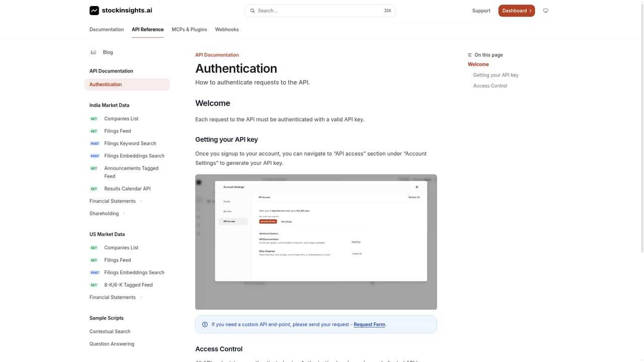
Task: Open India Filings Embeddings Search
Action: pyautogui.click(x=134, y=156)
